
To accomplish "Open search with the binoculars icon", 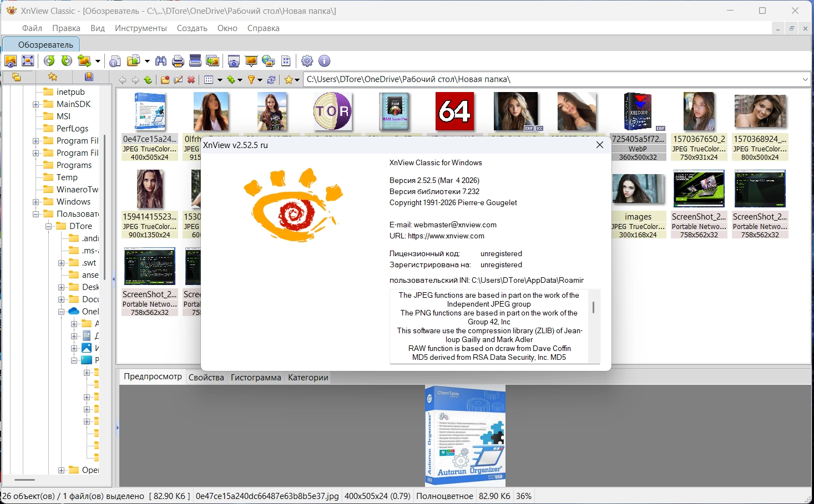I will click(161, 61).
